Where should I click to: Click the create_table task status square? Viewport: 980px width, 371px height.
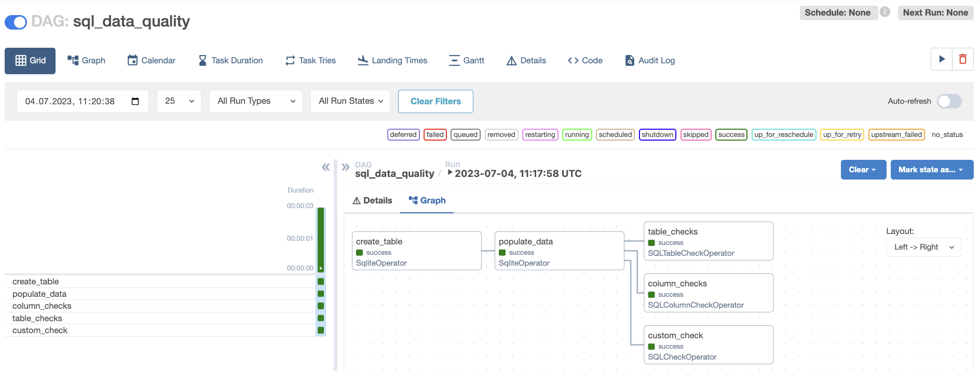pos(321,282)
